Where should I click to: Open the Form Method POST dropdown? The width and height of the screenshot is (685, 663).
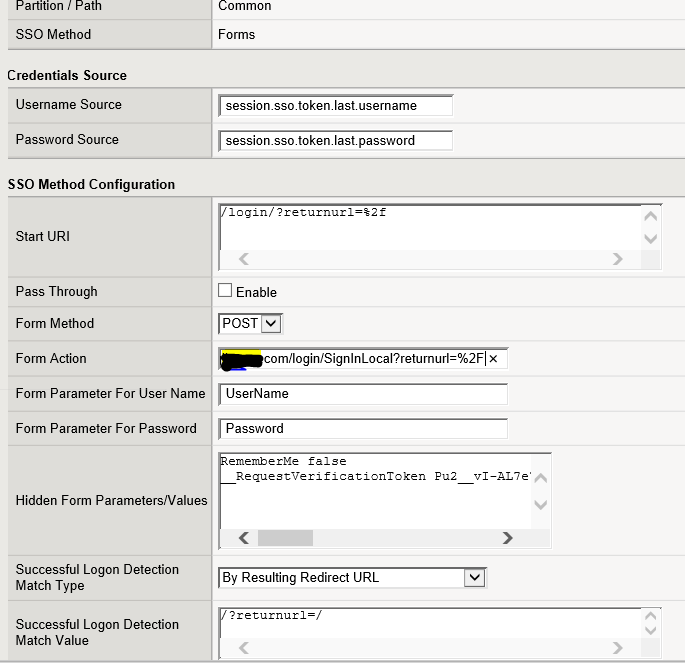(250, 324)
